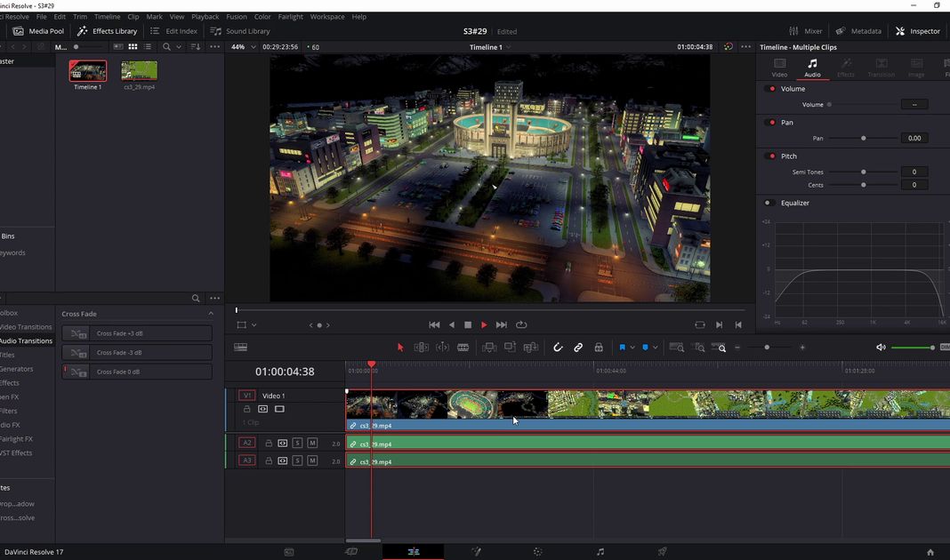Enable the Equalizer toggle
This screenshot has height=560, width=950.
coord(768,203)
